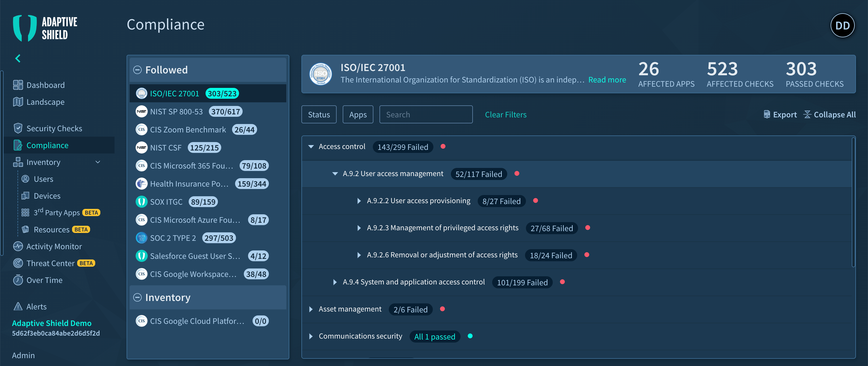Screen dimensions: 868x366
Task: Open Activity Monitor
Action: [x=54, y=246]
